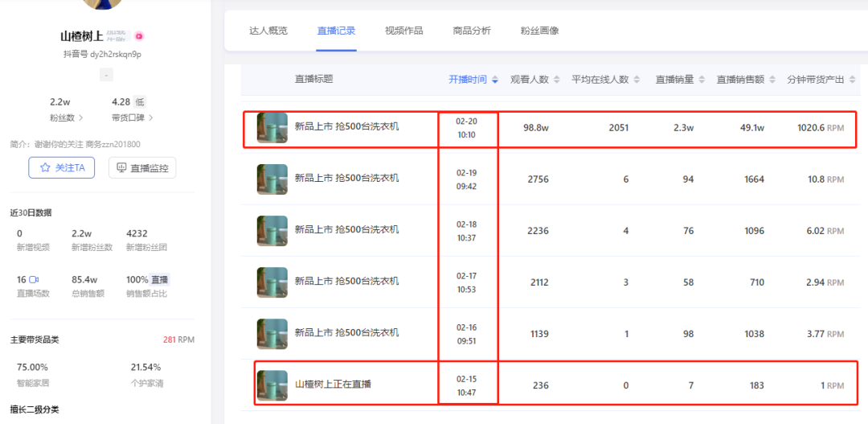868x424 pixels.
Task: Click the dash tag below 抖音号
Action: [106, 75]
